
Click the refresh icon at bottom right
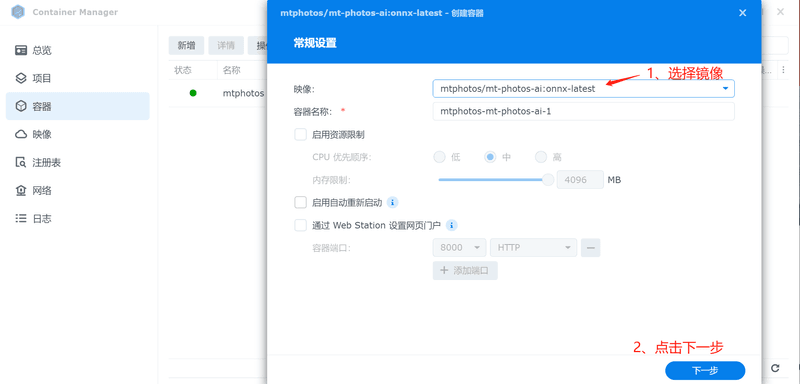tap(775, 368)
